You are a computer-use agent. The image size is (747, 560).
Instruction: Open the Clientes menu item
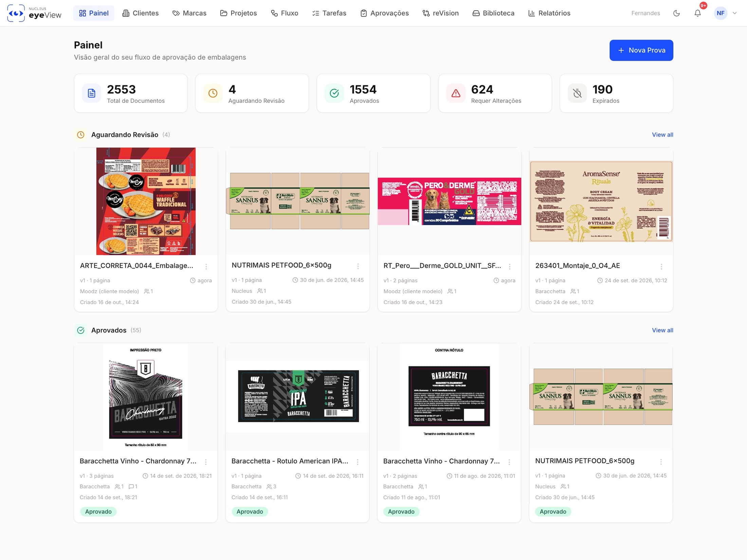click(140, 13)
